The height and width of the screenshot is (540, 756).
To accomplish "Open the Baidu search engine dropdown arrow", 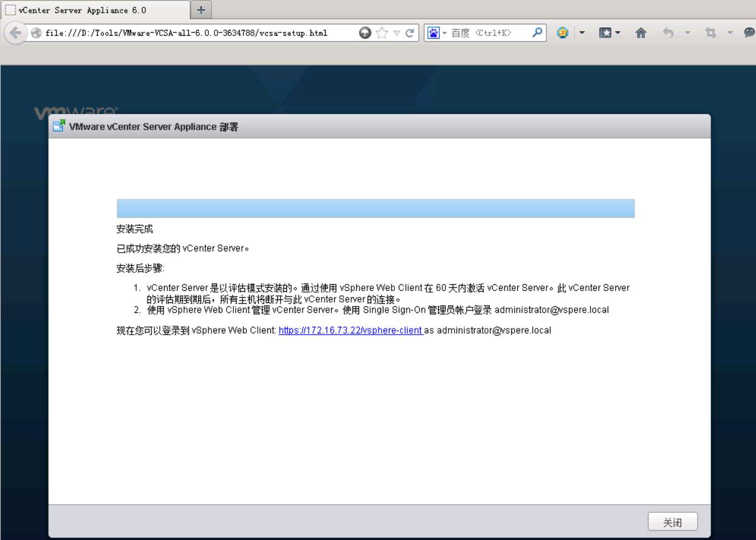I will click(x=445, y=33).
